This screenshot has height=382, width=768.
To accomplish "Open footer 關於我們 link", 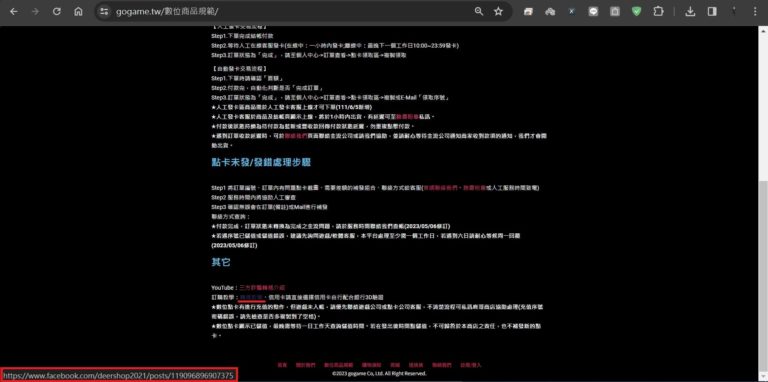I will (x=305, y=365).
